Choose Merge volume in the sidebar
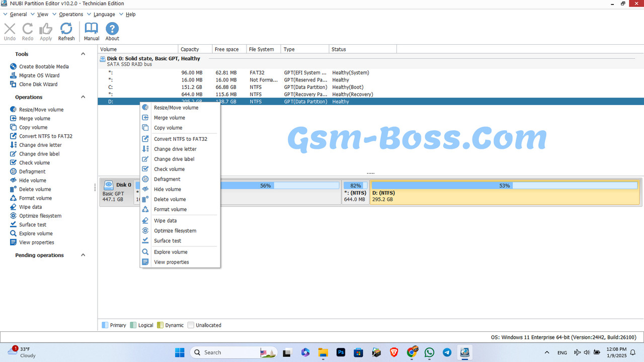This screenshot has width=644, height=362. tap(30, 119)
